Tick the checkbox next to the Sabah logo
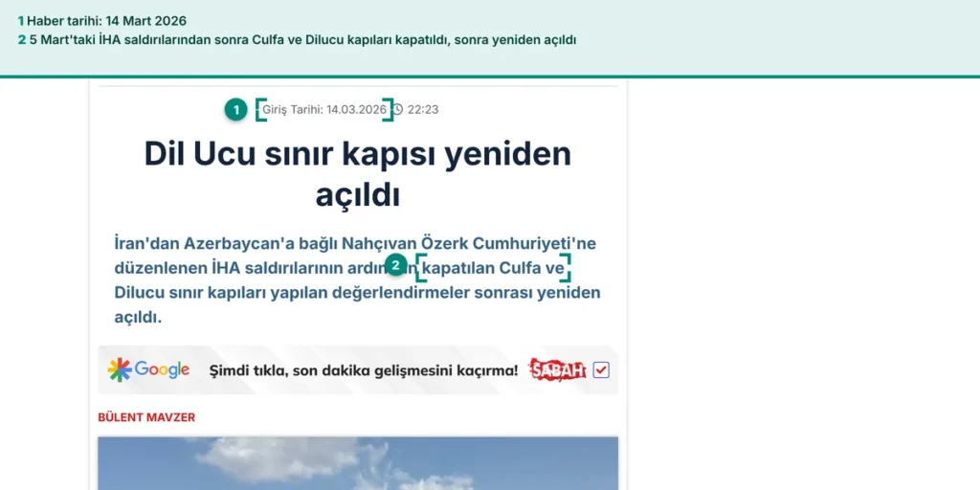This screenshot has height=490, width=980. tap(601, 370)
